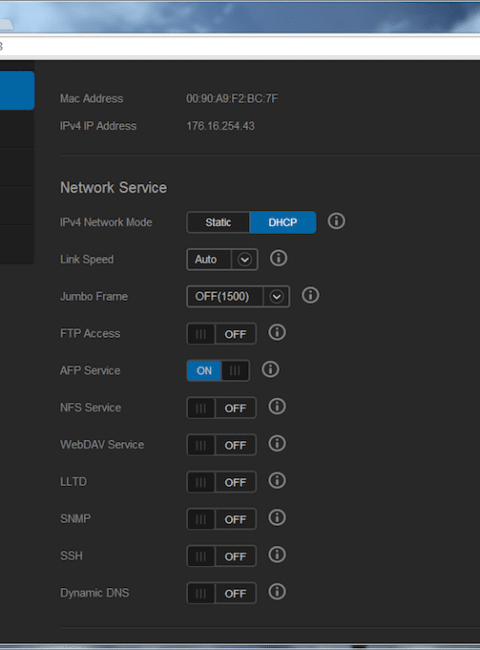Select Static IPv4 network mode
Viewport: 480px width, 650px height.
[218, 223]
